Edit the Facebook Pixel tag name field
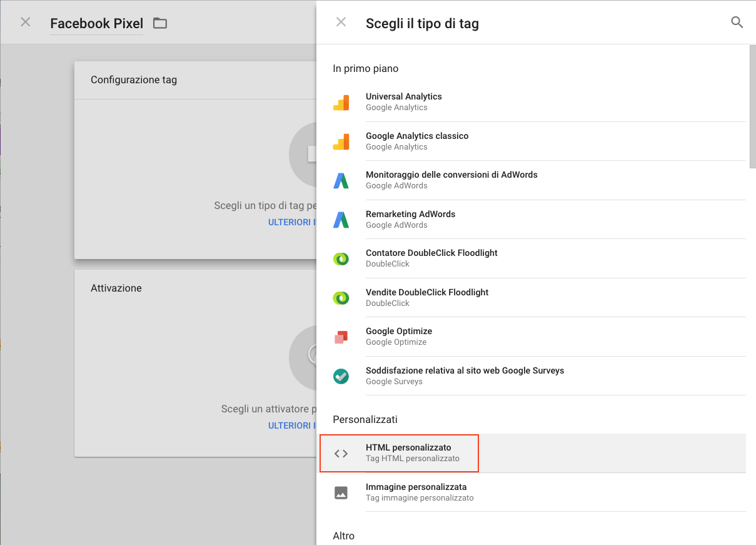 [97, 24]
